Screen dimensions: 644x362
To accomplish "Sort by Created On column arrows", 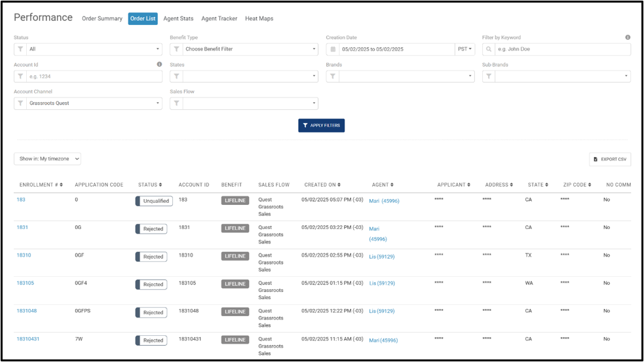I will [339, 185].
